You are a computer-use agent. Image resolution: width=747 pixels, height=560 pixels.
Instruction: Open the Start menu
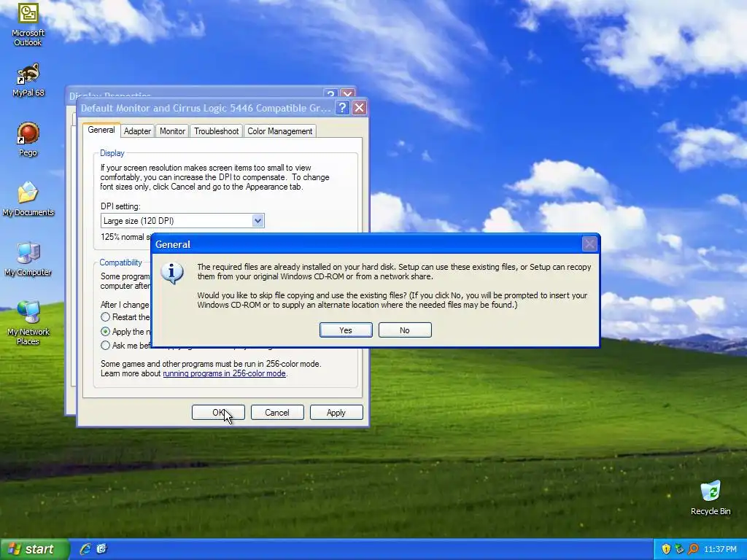[x=34, y=549]
